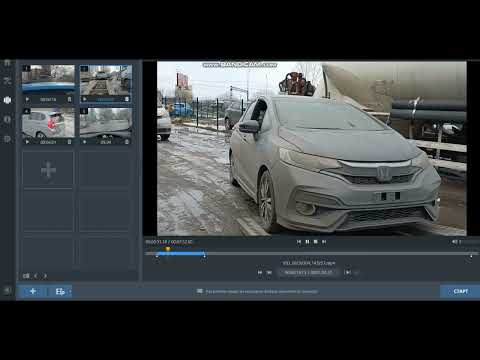Click the blue plus add-file button
The image size is (480, 360).
tap(33, 291)
